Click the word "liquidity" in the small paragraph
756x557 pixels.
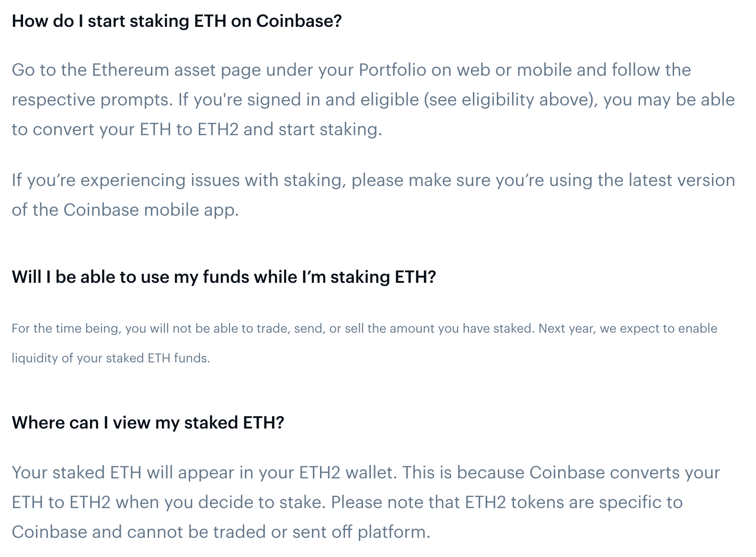pos(34,359)
